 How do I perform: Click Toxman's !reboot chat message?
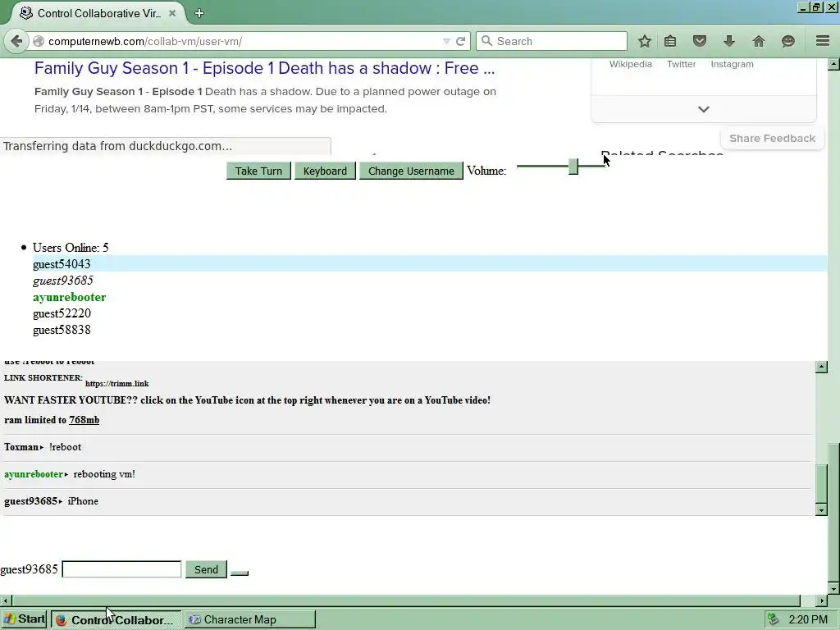[65, 447]
